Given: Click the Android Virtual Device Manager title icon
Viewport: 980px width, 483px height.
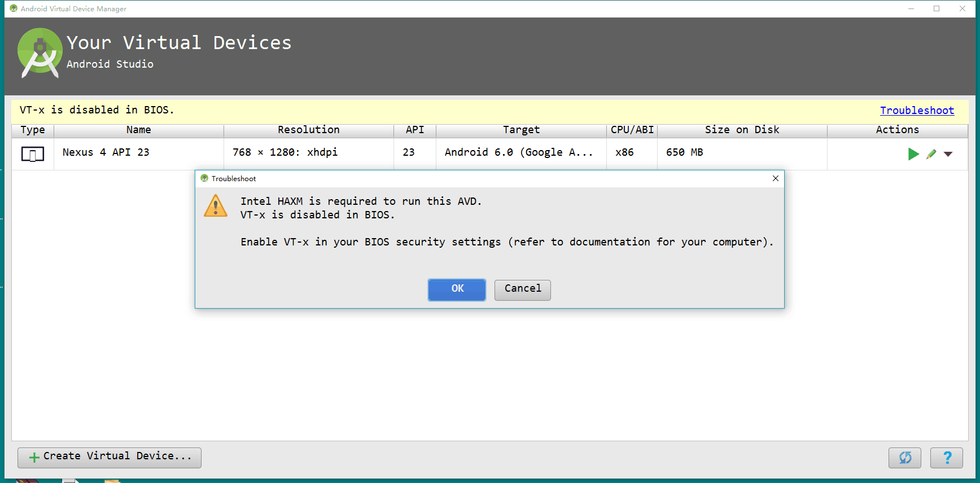Looking at the screenshot, I should (14, 8).
